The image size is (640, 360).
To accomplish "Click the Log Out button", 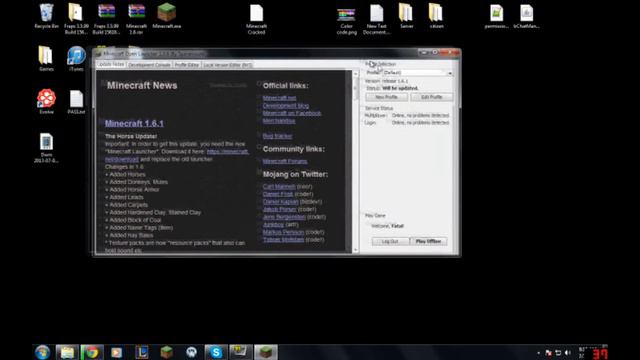I will (x=390, y=241).
